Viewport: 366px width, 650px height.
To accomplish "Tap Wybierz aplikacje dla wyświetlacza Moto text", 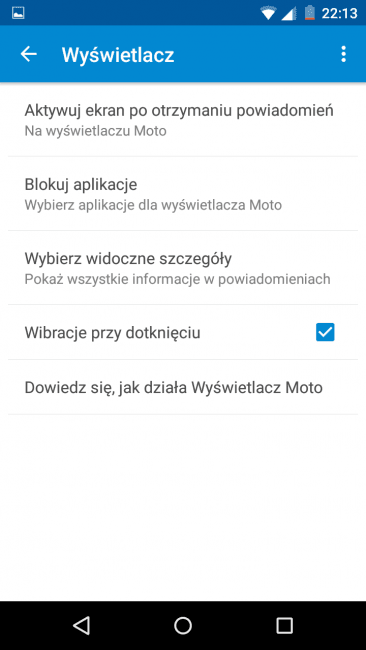I will (153, 205).
